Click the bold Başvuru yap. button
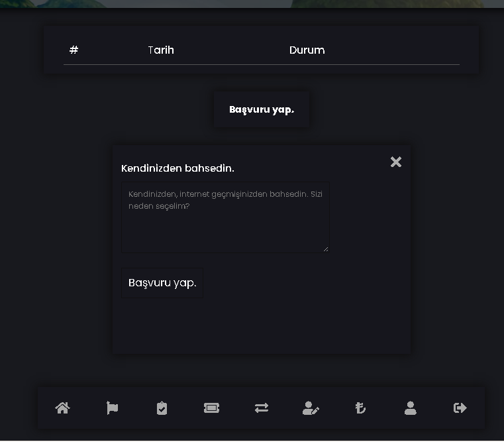The image size is (504, 442). point(262,109)
